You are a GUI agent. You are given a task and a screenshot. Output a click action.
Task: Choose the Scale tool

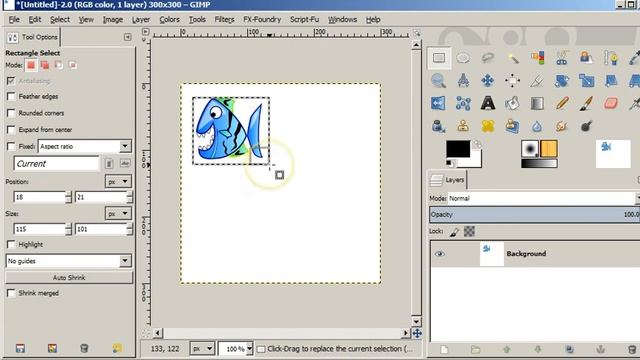click(587, 81)
